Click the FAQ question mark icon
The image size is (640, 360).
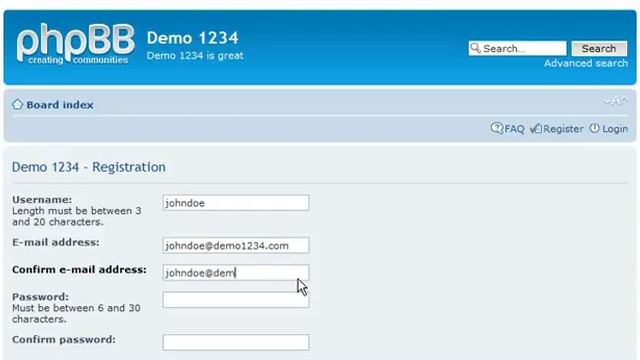496,129
